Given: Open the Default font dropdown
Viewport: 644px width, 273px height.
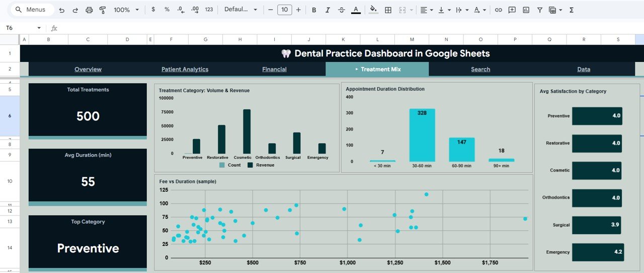Looking at the screenshot, I should pyautogui.click(x=240, y=10).
